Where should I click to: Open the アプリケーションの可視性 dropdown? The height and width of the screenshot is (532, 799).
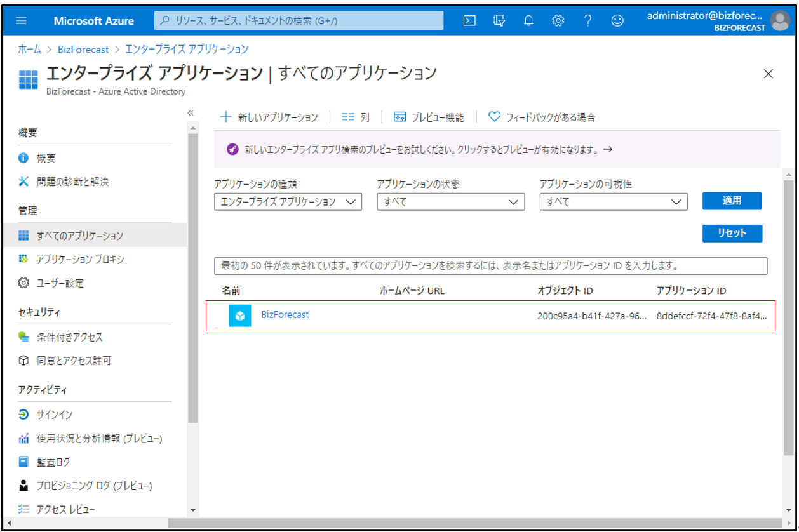pos(613,202)
